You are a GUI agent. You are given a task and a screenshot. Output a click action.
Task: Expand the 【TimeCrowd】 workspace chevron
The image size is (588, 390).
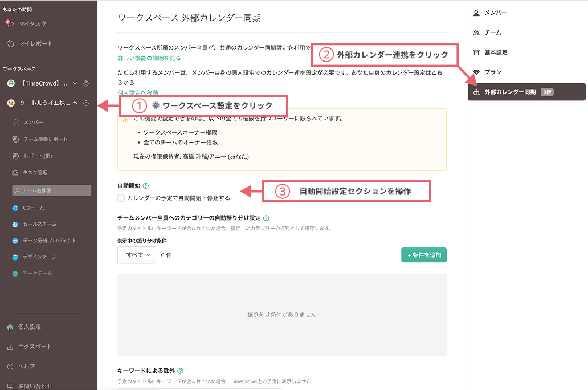(75, 83)
